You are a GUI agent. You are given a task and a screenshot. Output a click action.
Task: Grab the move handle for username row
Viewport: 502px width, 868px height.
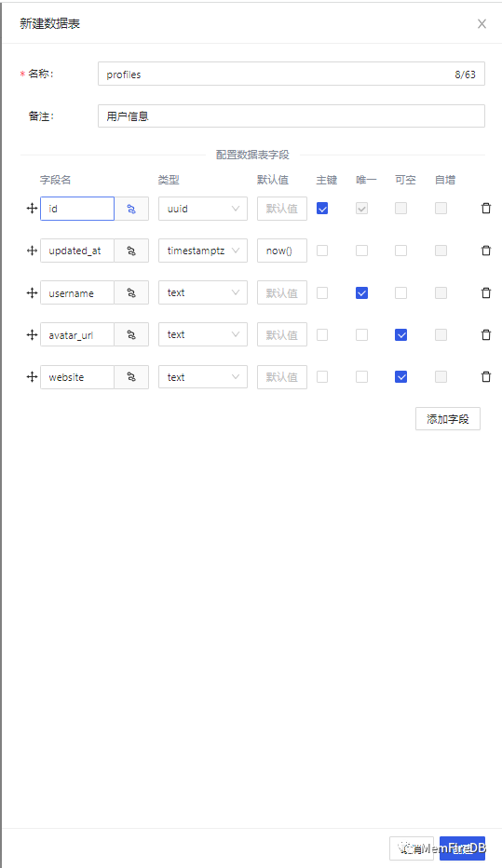[32, 292]
